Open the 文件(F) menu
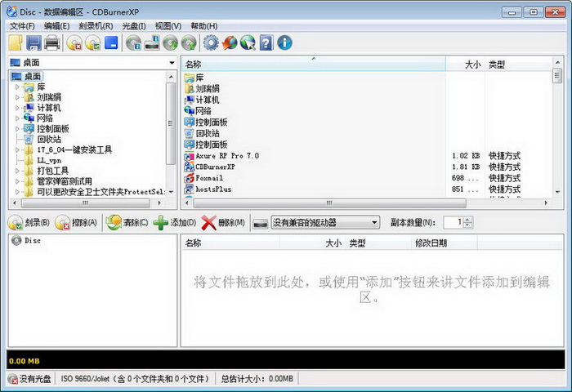 (22, 26)
